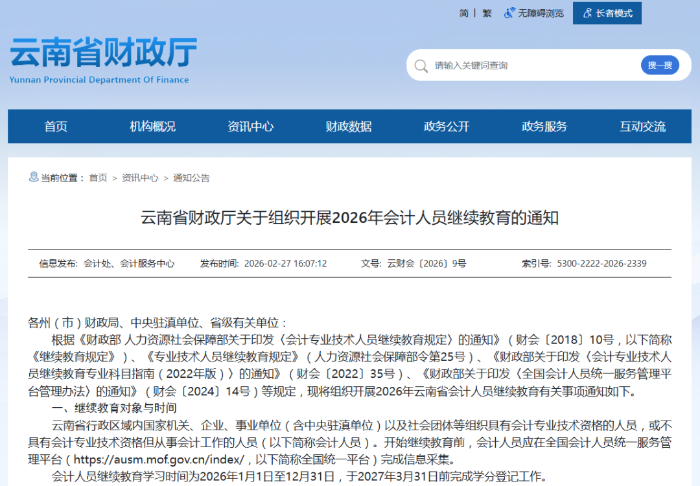
Task: Switch to traditional Chinese 繁
Action: [487, 13]
